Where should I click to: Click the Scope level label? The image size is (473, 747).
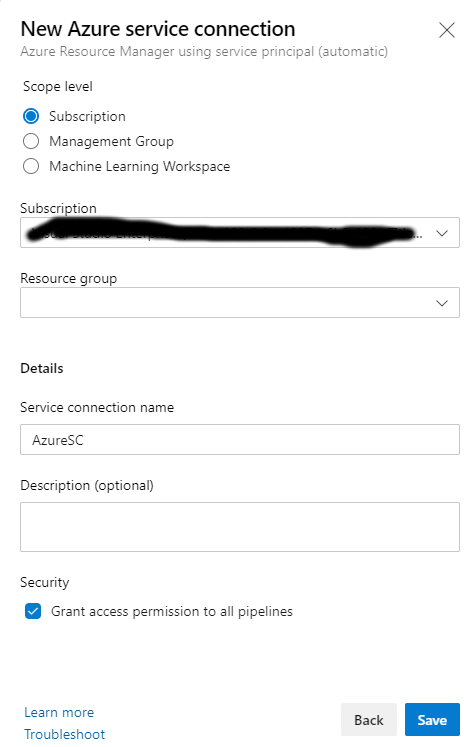coord(58,86)
